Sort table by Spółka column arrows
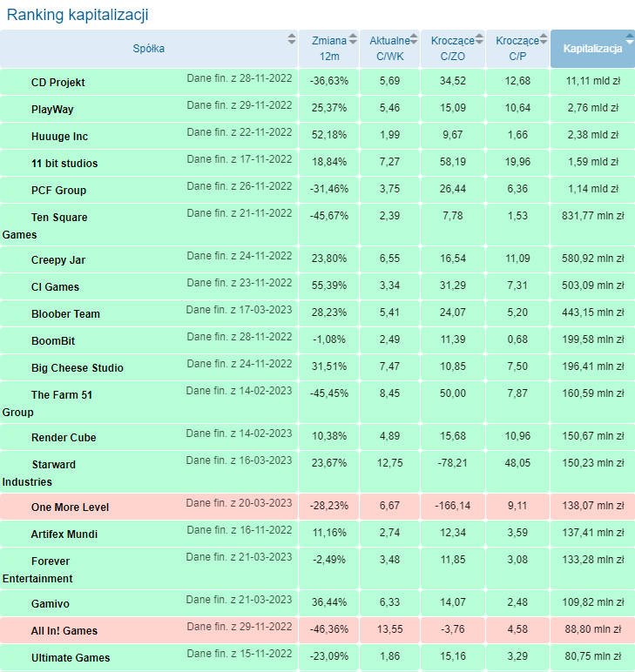635x672 pixels. [x=292, y=39]
